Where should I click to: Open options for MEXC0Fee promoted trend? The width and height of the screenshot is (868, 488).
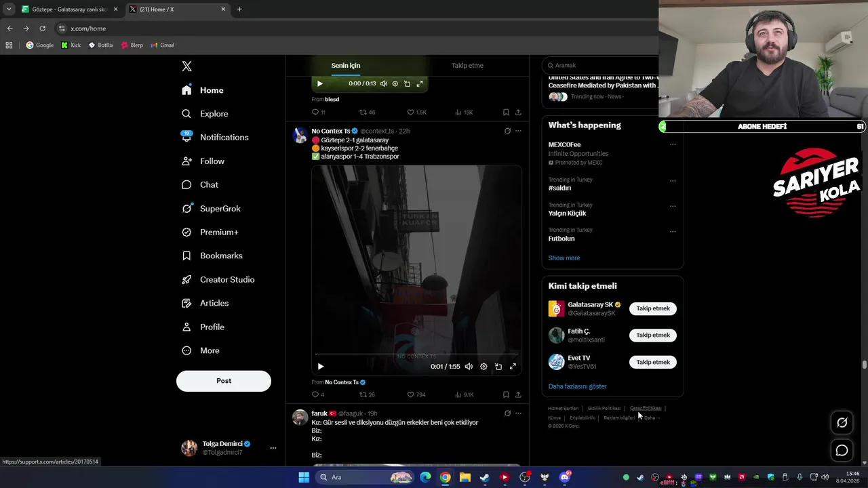tap(673, 144)
